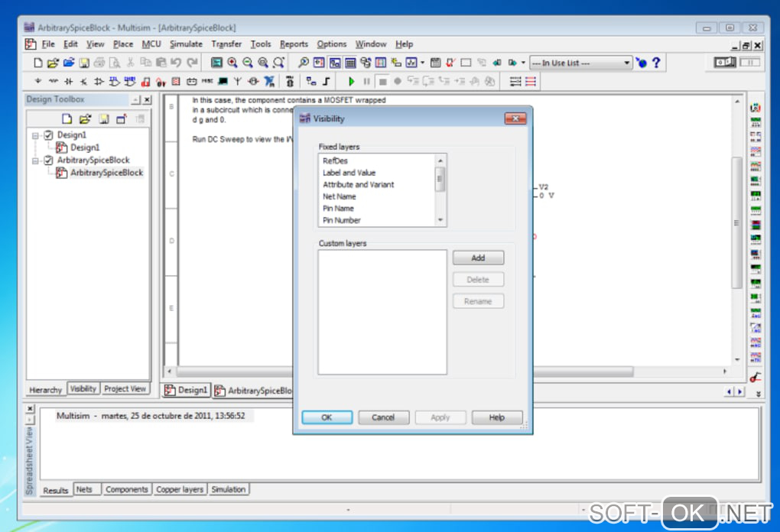780x532 pixels.
Task: Create a new design with the New icon
Action: click(x=37, y=63)
